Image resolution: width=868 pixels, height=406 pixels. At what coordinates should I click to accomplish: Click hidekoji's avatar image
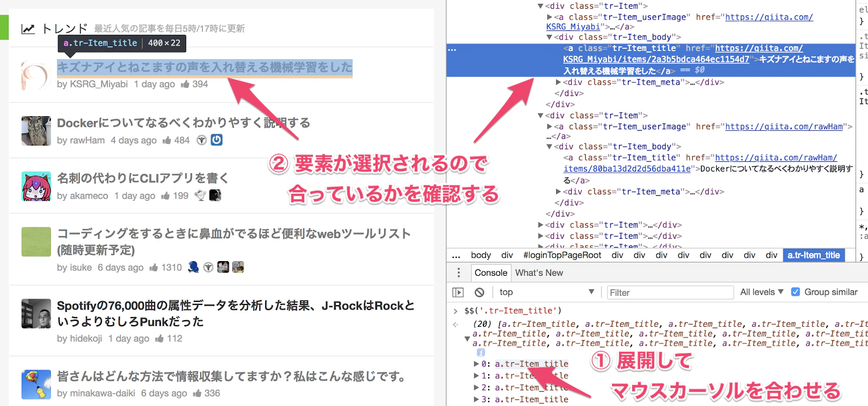tap(36, 313)
